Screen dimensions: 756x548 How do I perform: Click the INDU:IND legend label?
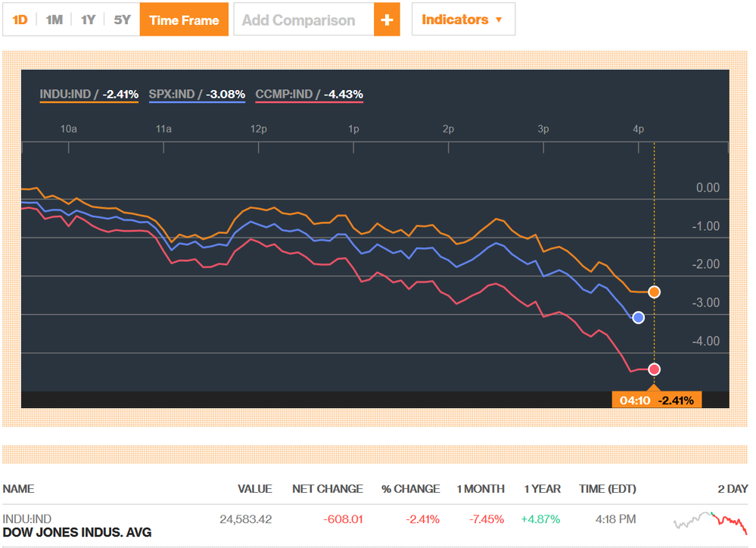[89, 94]
